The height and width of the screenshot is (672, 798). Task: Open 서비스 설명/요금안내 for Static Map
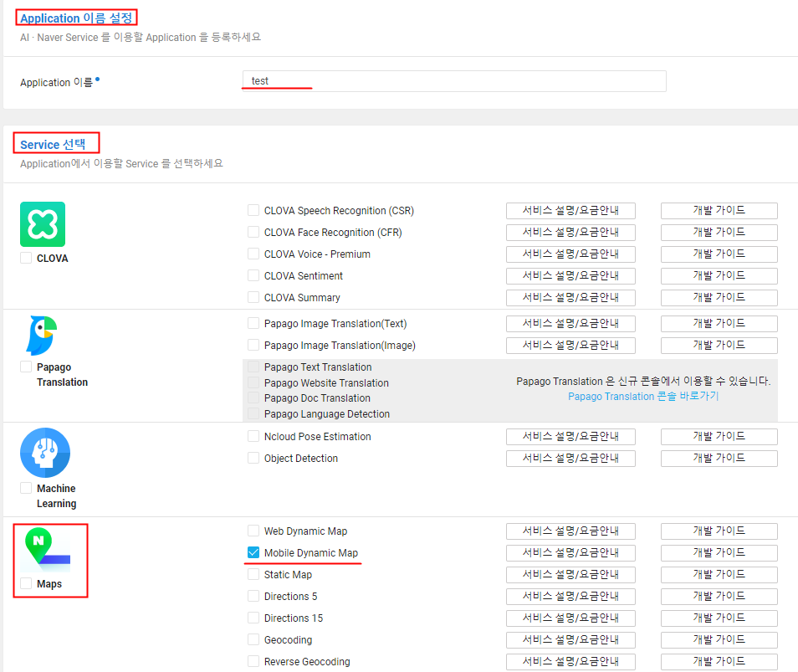570,574
